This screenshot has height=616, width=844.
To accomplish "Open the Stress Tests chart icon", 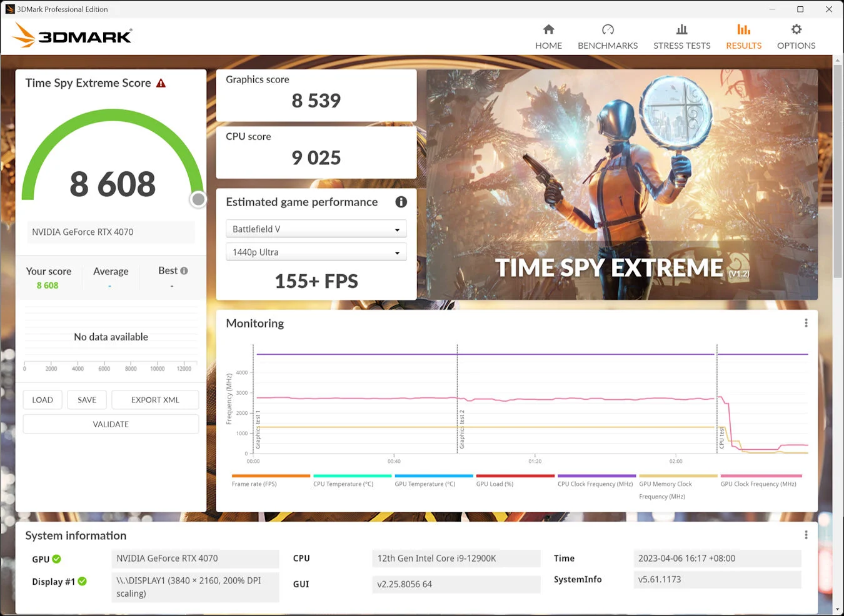I will click(681, 29).
